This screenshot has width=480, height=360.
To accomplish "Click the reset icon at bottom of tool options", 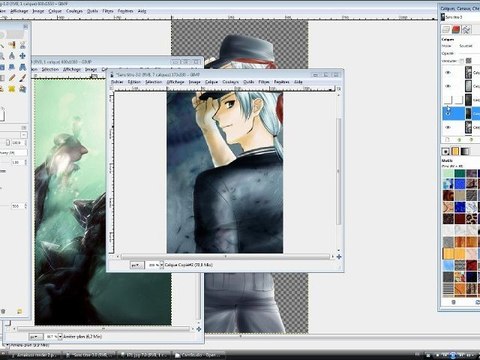I will (x=19, y=311).
